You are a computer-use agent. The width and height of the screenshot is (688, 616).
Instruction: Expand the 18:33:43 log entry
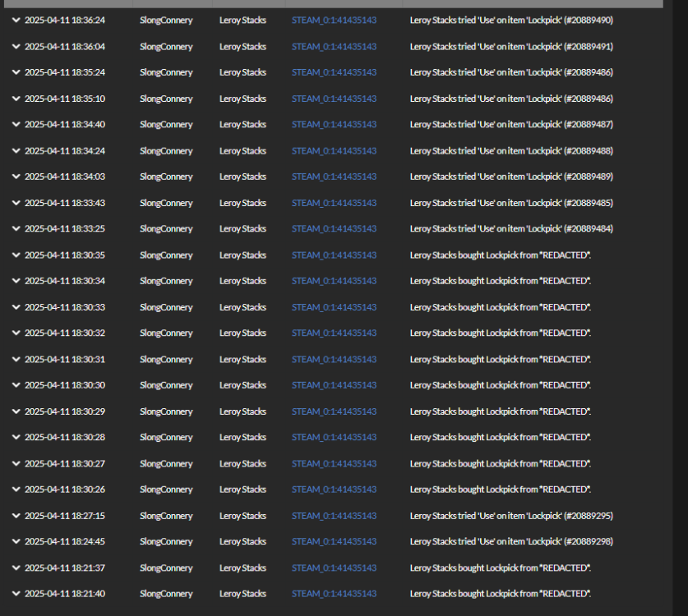coord(16,203)
